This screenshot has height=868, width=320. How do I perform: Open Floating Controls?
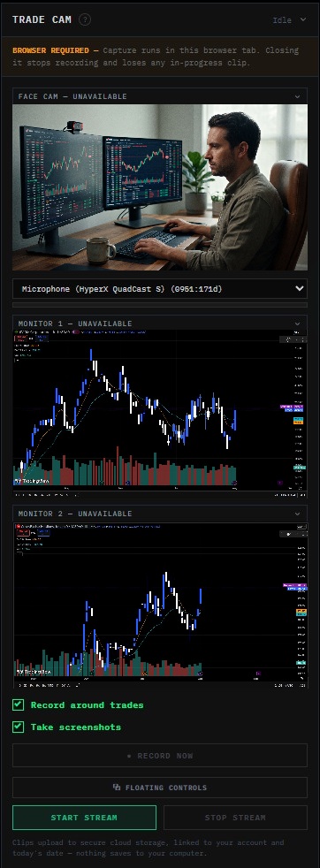160,788
